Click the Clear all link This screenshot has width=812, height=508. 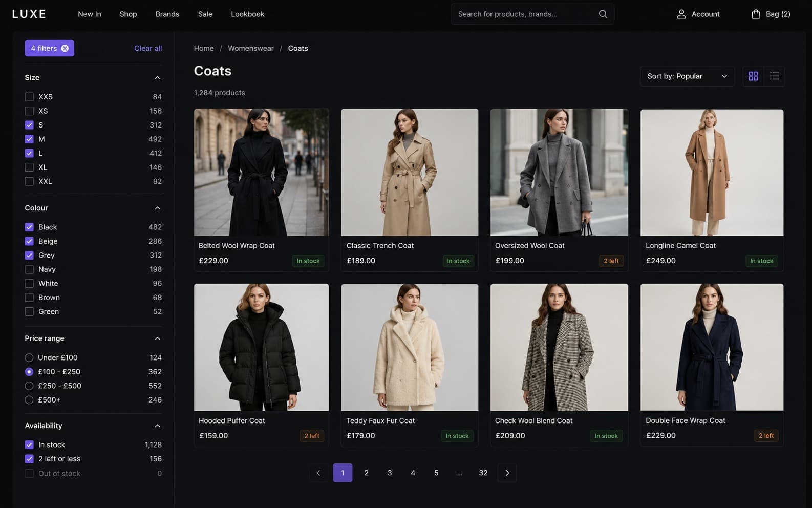(x=148, y=48)
